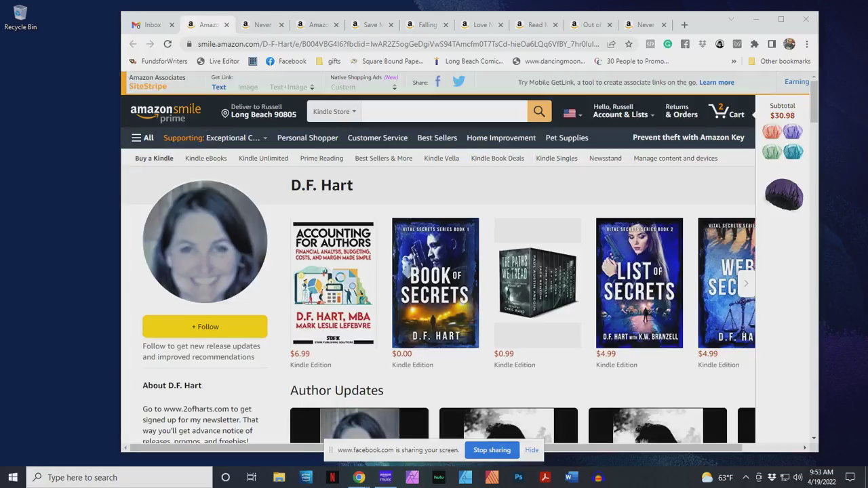Screen dimensions: 868x488
Task: Go to Prime Reading
Action: pos(321,158)
